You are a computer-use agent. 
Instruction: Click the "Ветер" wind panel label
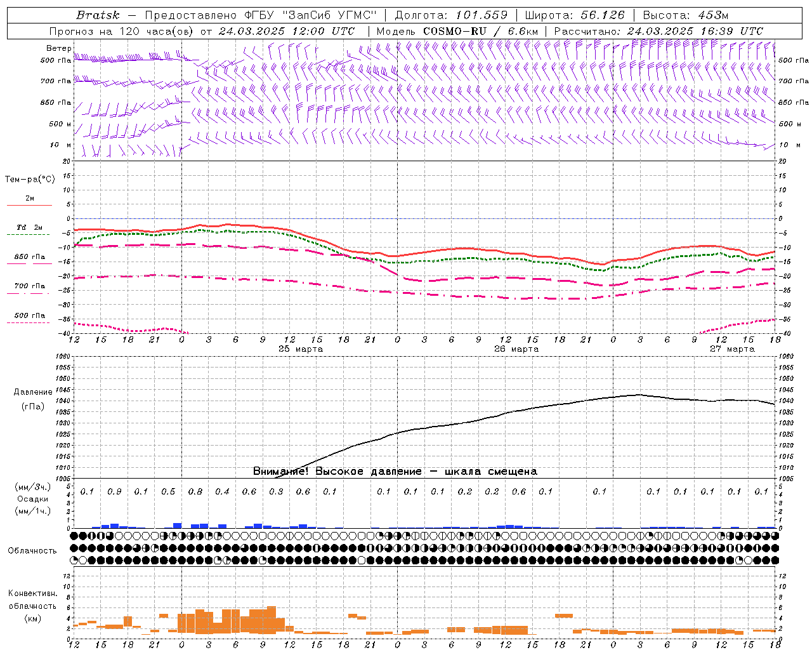click(x=58, y=48)
